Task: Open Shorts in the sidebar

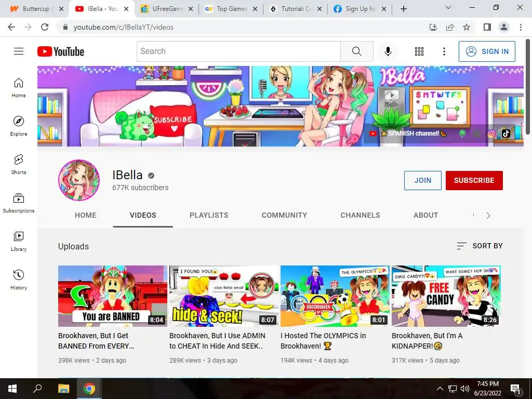Action: click(19, 164)
